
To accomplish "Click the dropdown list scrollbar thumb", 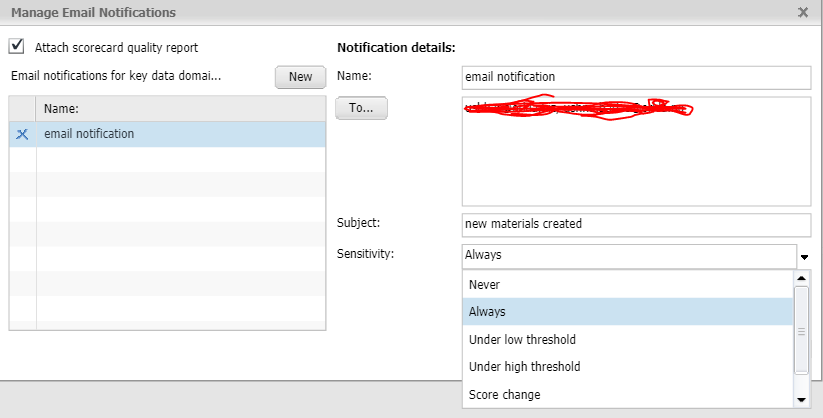I will pos(801,330).
